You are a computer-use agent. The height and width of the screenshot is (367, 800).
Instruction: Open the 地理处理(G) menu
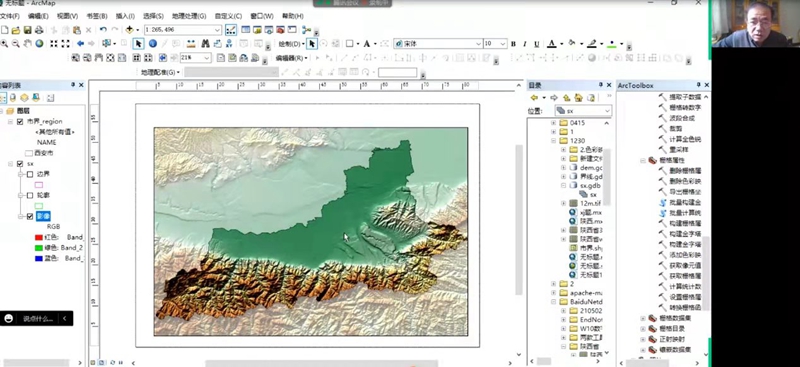189,16
